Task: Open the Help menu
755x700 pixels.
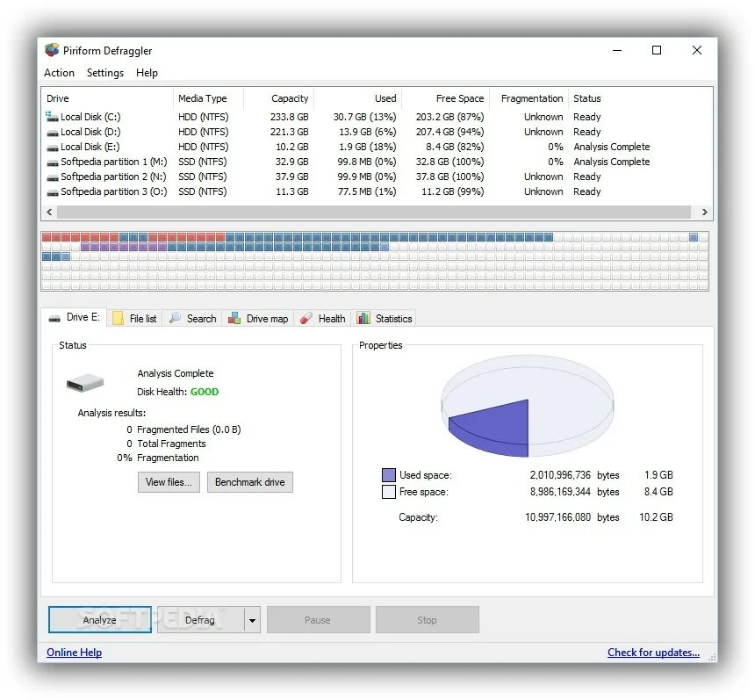Action: (147, 73)
